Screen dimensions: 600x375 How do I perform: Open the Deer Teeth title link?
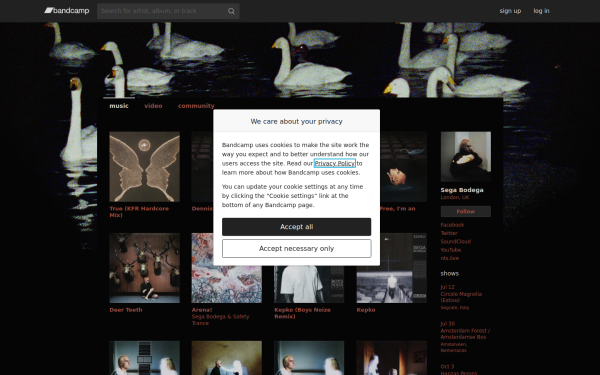(126, 310)
